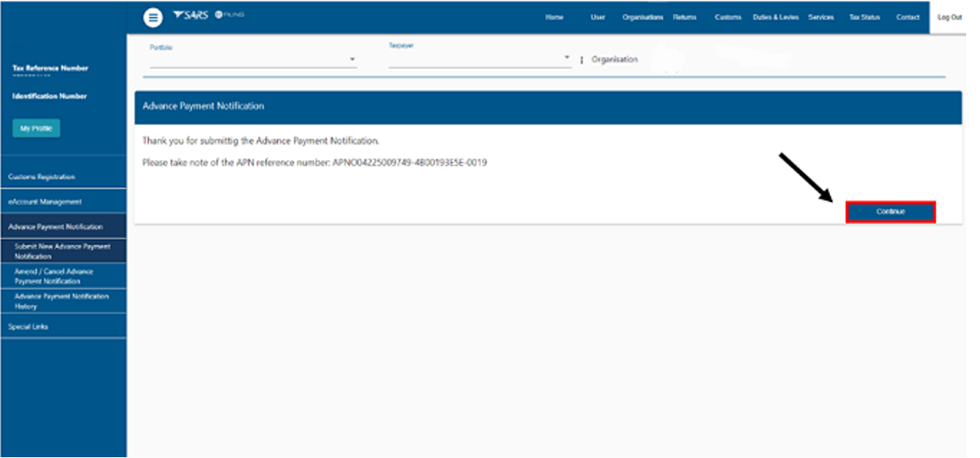Open the Customs menu
980x458 pixels.
pos(728,18)
